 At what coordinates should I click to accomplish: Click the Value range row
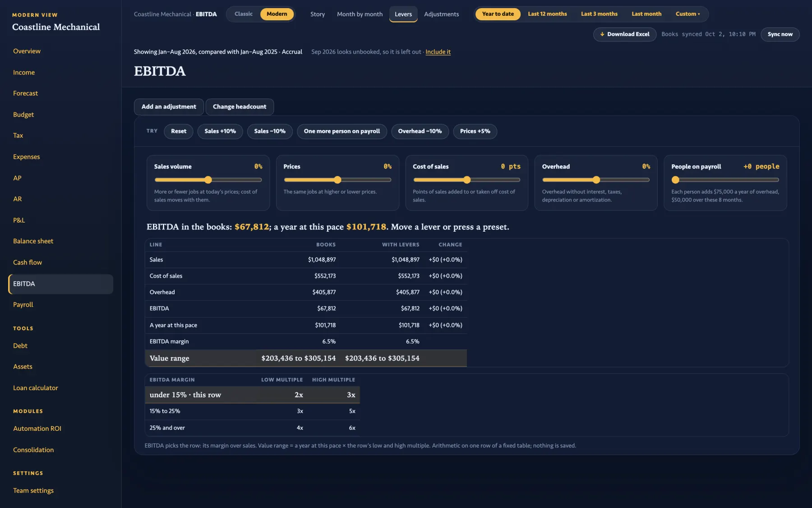pos(306,358)
